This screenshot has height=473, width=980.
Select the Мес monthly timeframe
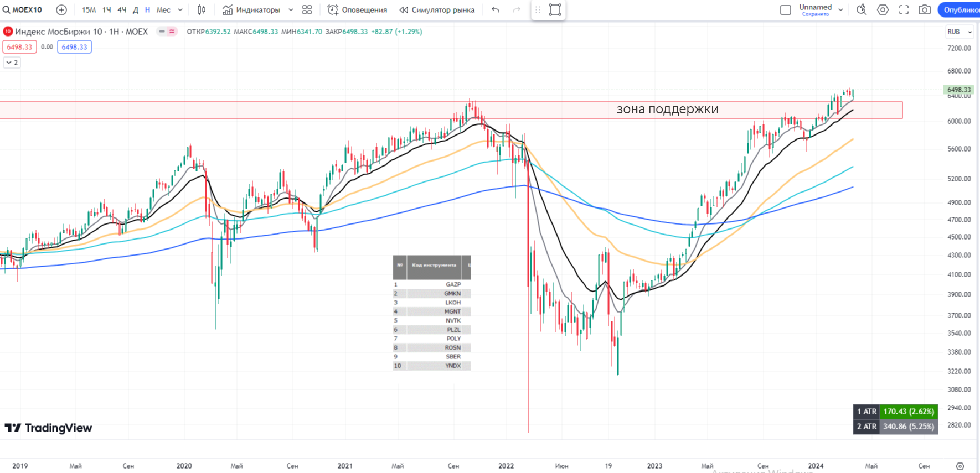(163, 10)
